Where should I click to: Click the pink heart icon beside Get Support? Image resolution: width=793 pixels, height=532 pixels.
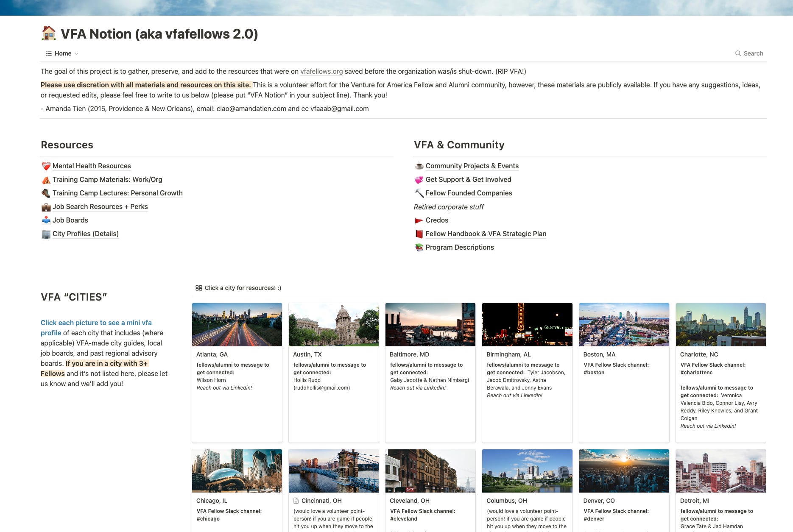419,180
